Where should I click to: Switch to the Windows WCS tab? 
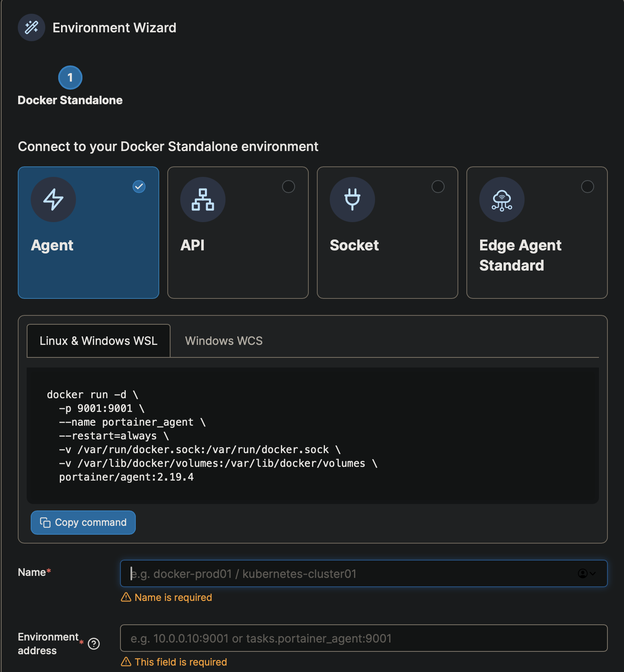[x=224, y=341]
